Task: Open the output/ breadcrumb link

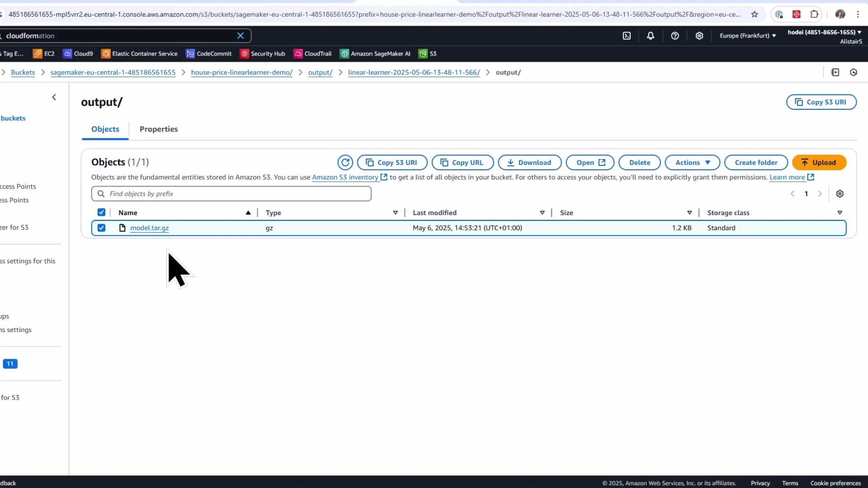Action: [x=321, y=72]
